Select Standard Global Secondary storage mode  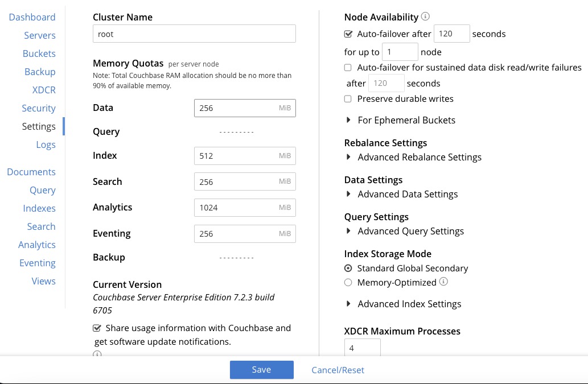tap(348, 268)
